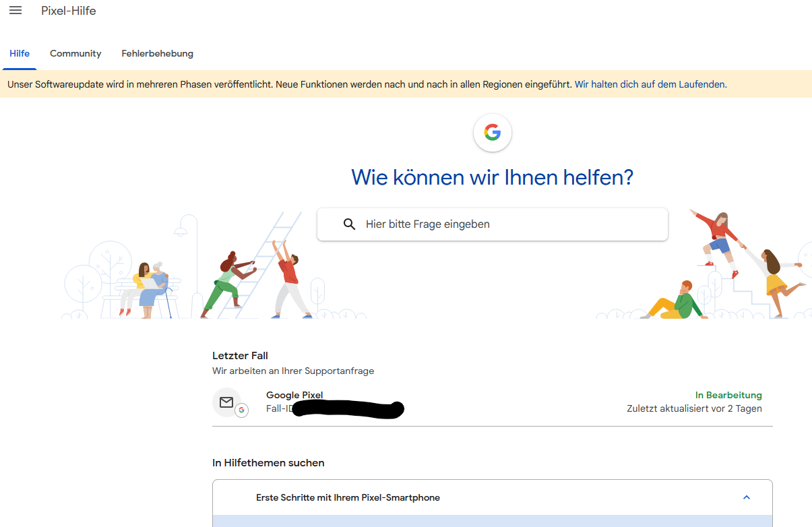812x527 pixels.
Task: Click the magnifier search icon
Action: coord(349,224)
